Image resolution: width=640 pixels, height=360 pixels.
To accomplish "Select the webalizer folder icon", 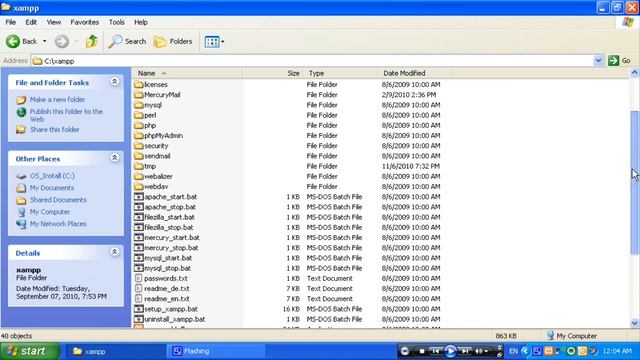I will point(139,176).
